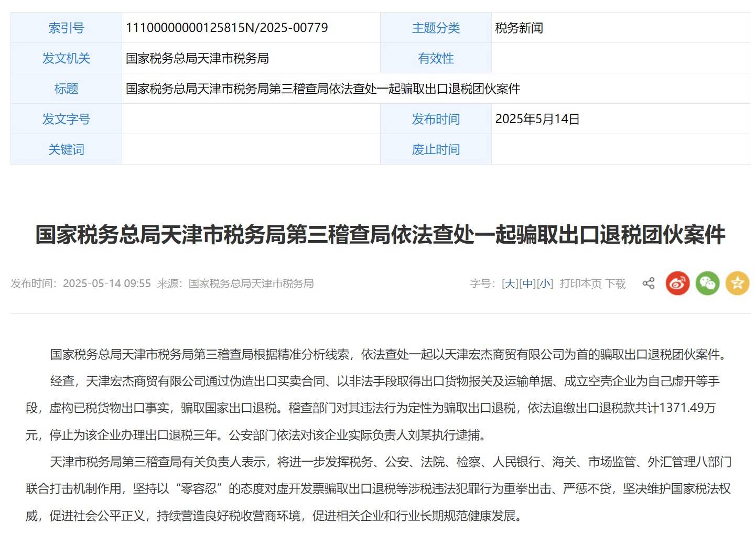Click paragraph starting 天津市税务局第三稽查局有关负责人表示

click(x=378, y=489)
